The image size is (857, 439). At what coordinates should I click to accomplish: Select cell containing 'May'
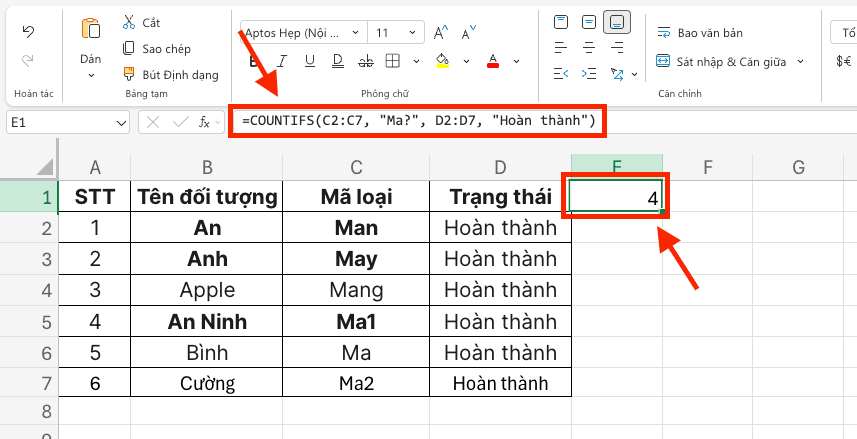[356, 259]
